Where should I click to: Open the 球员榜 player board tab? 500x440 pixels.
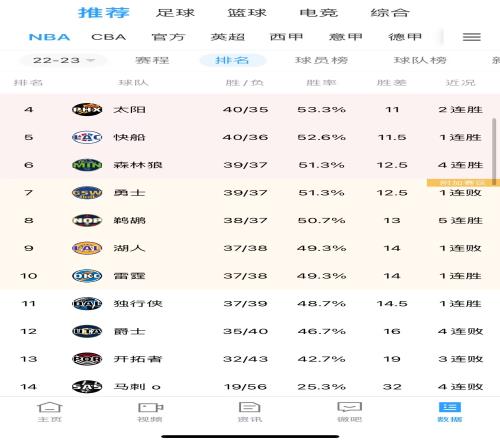[321, 60]
